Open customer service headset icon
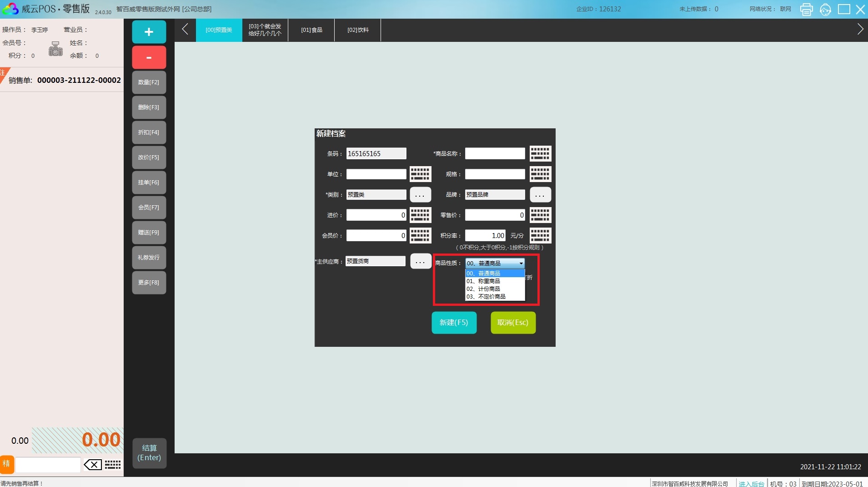This screenshot has height=487, width=868. click(x=825, y=9)
